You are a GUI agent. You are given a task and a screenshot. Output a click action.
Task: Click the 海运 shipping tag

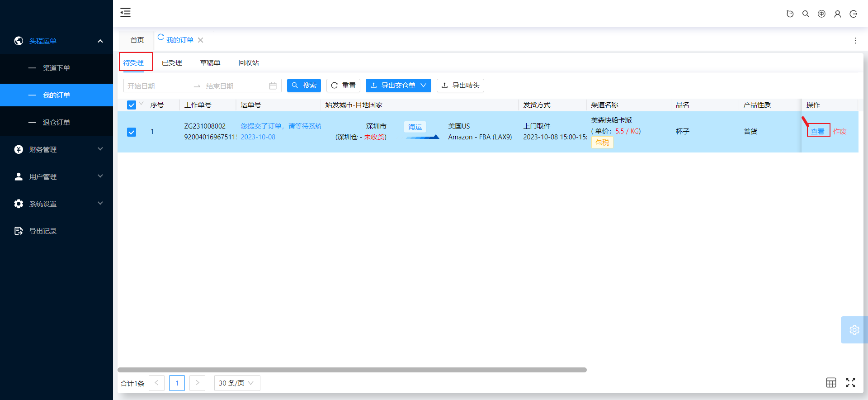[415, 127]
